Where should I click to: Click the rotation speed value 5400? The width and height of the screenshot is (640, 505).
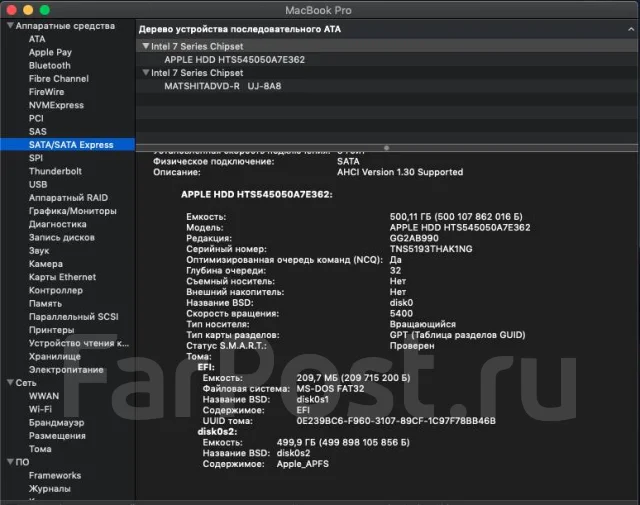click(401, 314)
